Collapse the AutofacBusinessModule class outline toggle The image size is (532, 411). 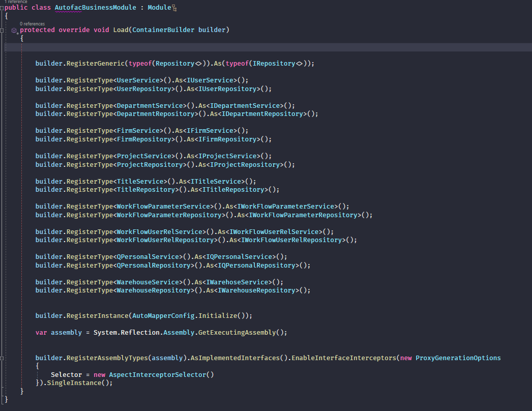point(2,8)
